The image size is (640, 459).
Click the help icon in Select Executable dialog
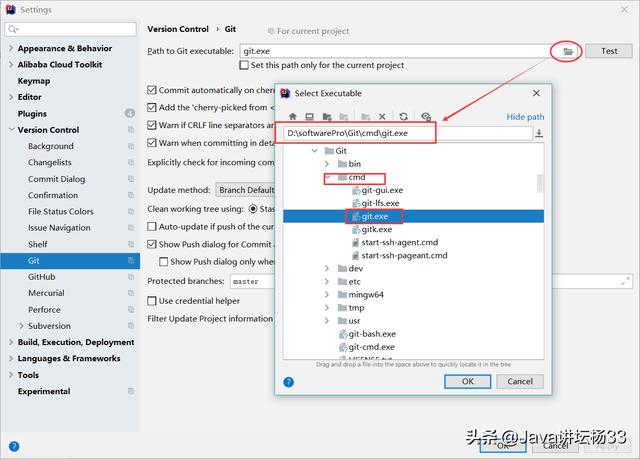click(288, 382)
